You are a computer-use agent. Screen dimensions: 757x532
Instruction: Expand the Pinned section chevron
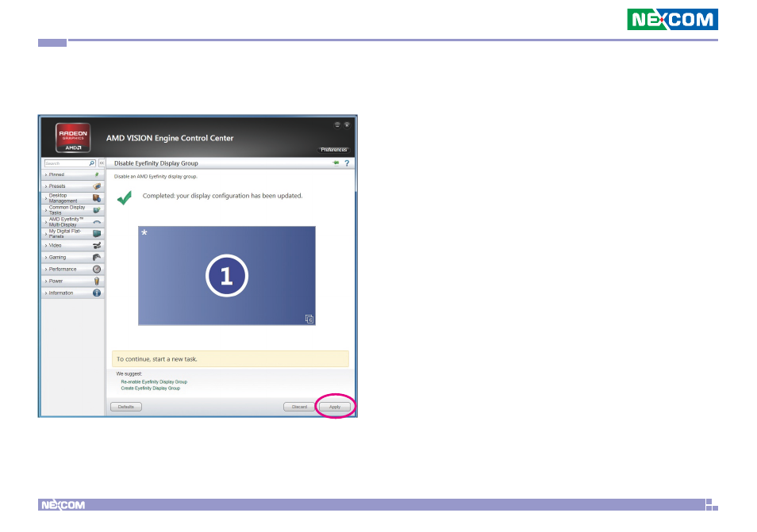point(46,174)
